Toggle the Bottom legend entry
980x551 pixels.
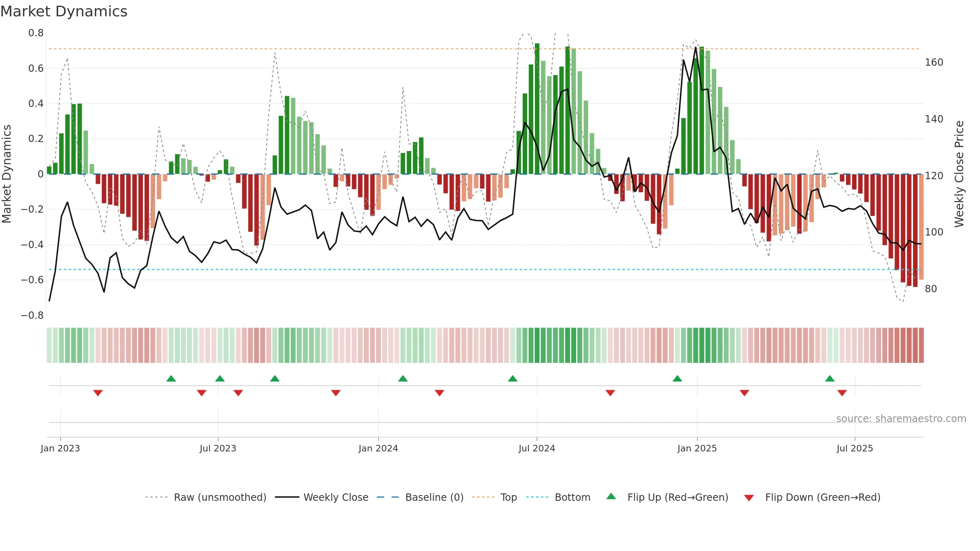click(558, 497)
